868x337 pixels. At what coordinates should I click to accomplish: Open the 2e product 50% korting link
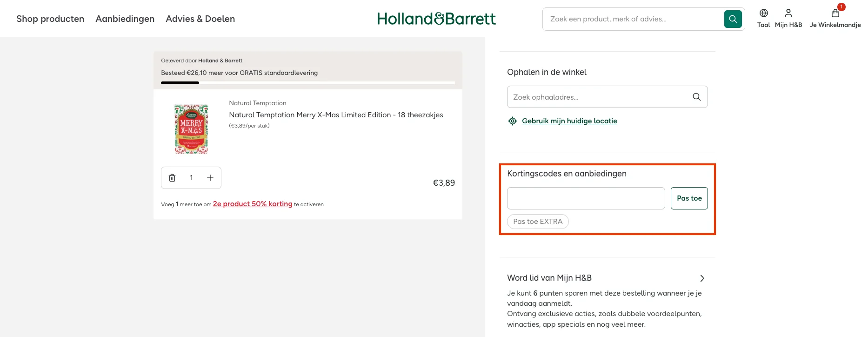click(x=253, y=204)
